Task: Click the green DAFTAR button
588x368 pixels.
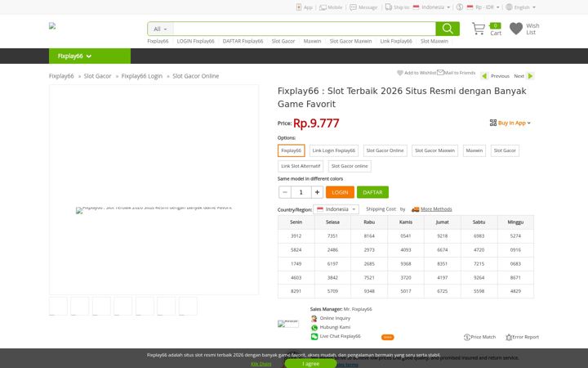Action: pyautogui.click(x=372, y=192)
